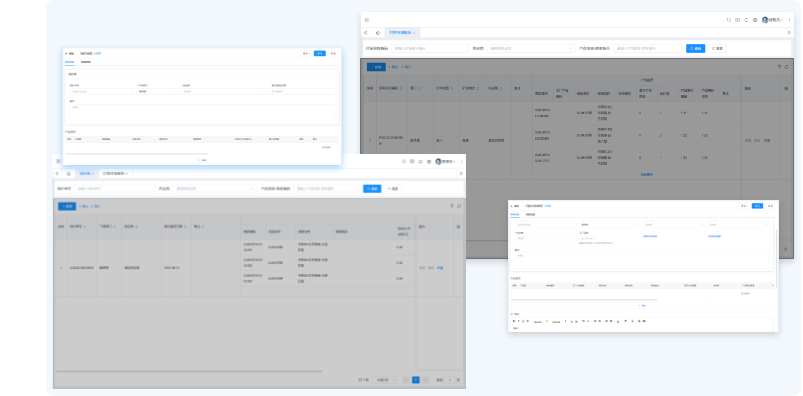Open the user avatar menu in single-tab window
803x396 pixels.
coord(772,20)
